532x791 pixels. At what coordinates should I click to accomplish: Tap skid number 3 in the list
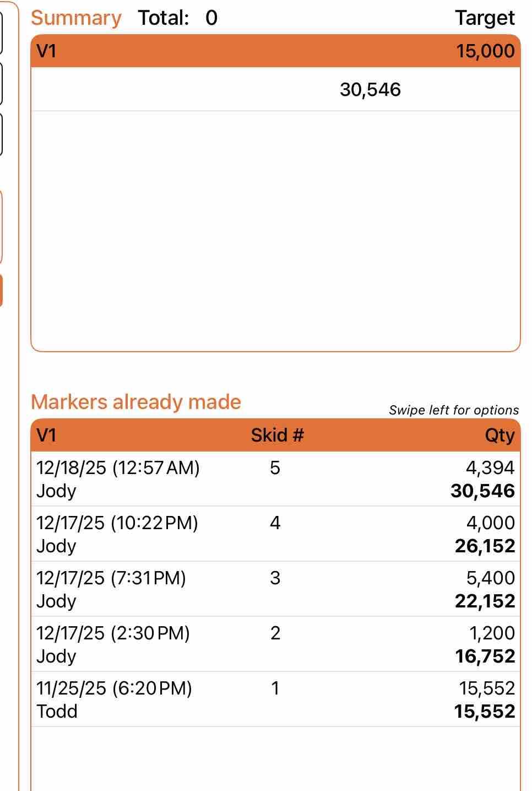(x=275, y=578)
